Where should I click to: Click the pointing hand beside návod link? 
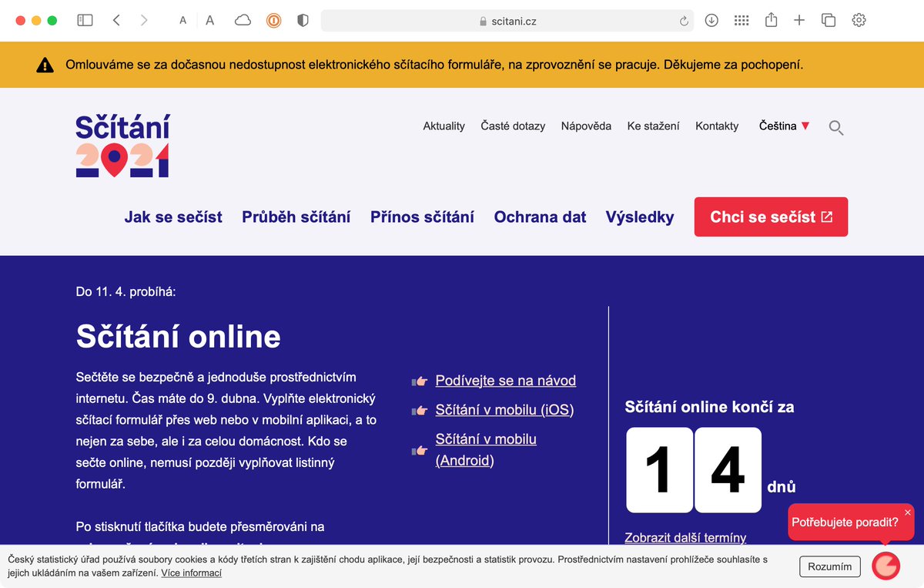point(419,381)
